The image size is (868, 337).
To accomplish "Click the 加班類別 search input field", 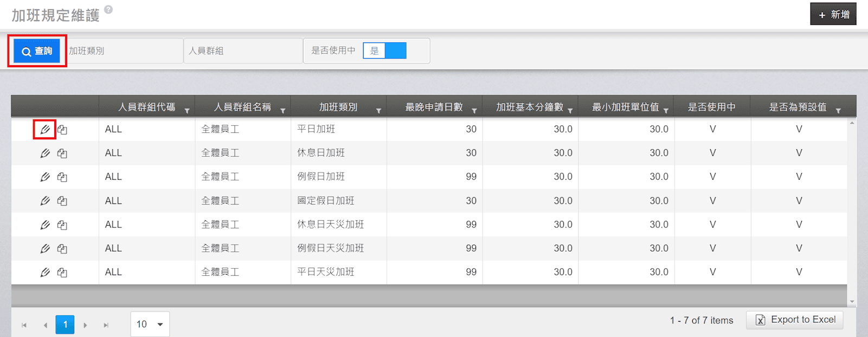I will (125, 51).
